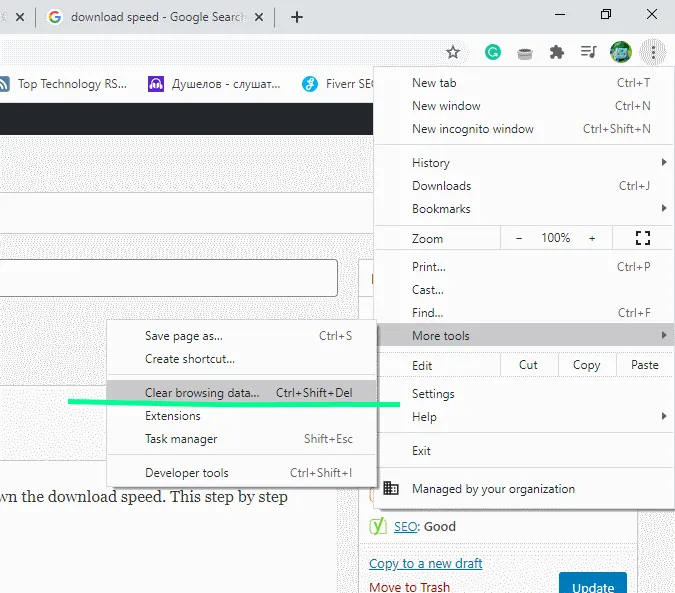675x593 pixels.
Task: Close the download speed Google Search tab
Action: coord(259,17)
